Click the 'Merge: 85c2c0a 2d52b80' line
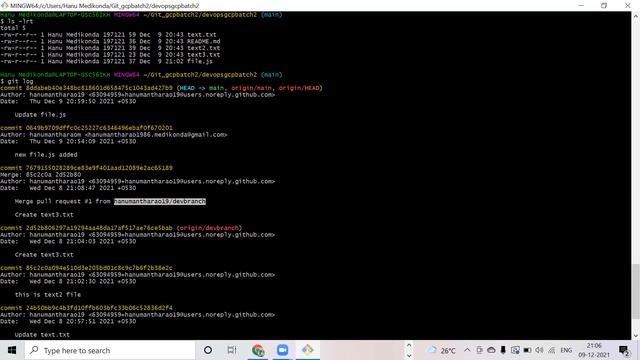640x360 pixels. pyautogui.click(x=40, y=174)
